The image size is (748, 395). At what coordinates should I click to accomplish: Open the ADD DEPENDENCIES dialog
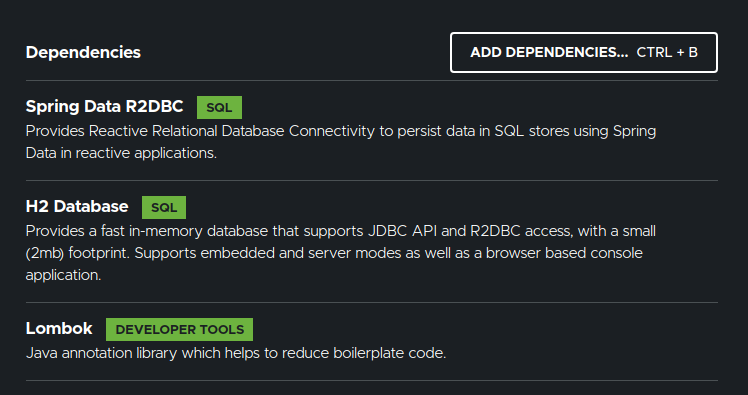[x=583, y=52]
